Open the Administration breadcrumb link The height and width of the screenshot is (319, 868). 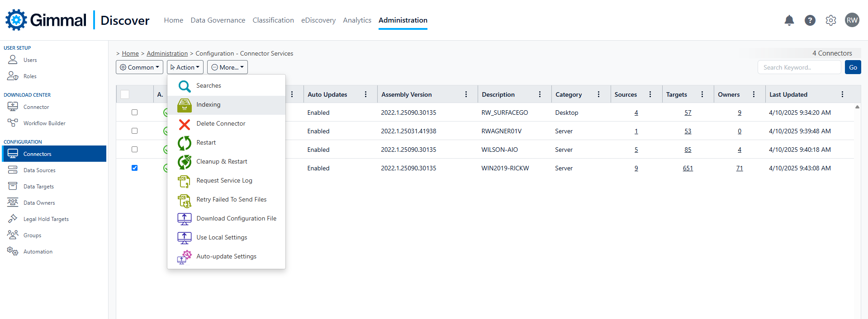coord(167,53)
